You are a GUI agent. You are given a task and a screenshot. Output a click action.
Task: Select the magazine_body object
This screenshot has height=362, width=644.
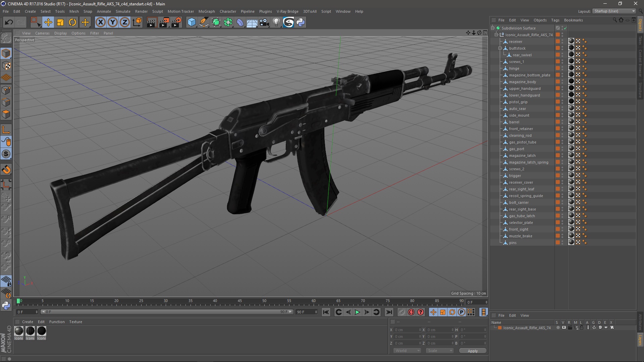click(522, 82)
